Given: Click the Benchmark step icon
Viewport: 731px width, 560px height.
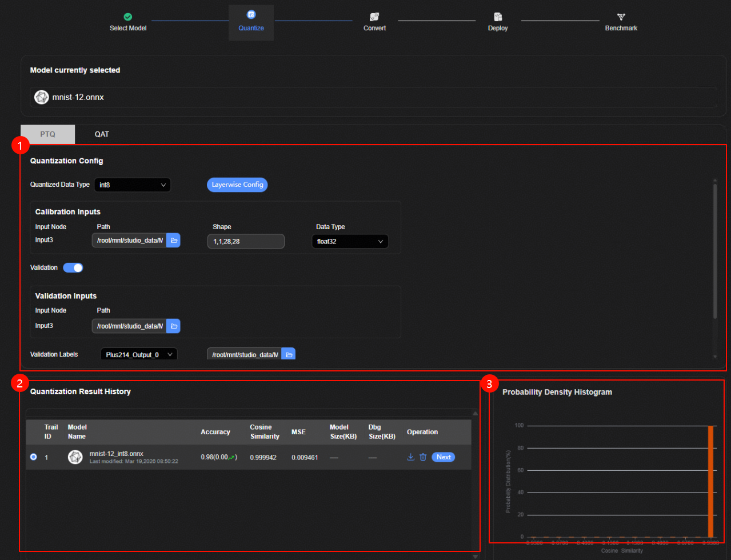Looking at the screenshot, I should point(621,17).
